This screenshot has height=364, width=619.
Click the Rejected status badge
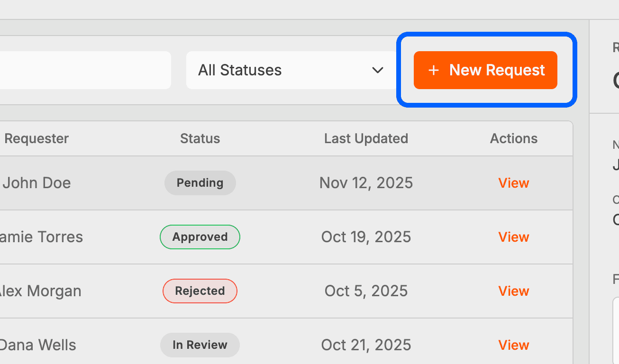[x=200, y=291]
